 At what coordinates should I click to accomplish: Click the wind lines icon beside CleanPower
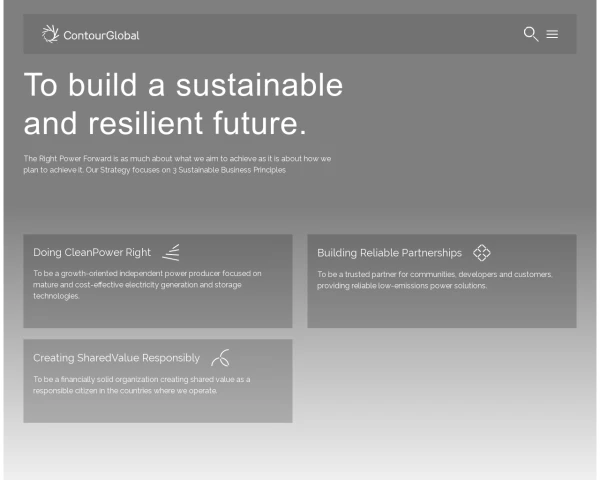click(171, 252)
